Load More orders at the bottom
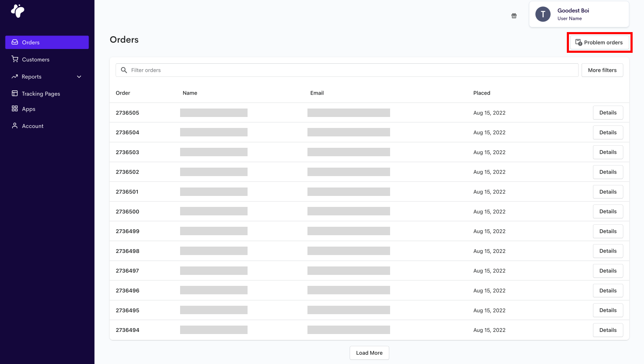The height and width of the screenshot is (364, 644). 369,353
